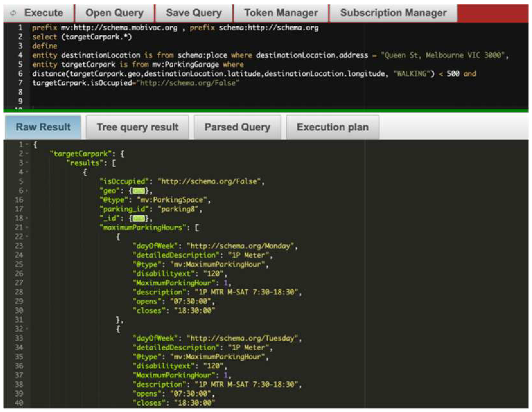Open the Subscription Manager
This screenshot has width=532, height=412.
pos(393,13)
